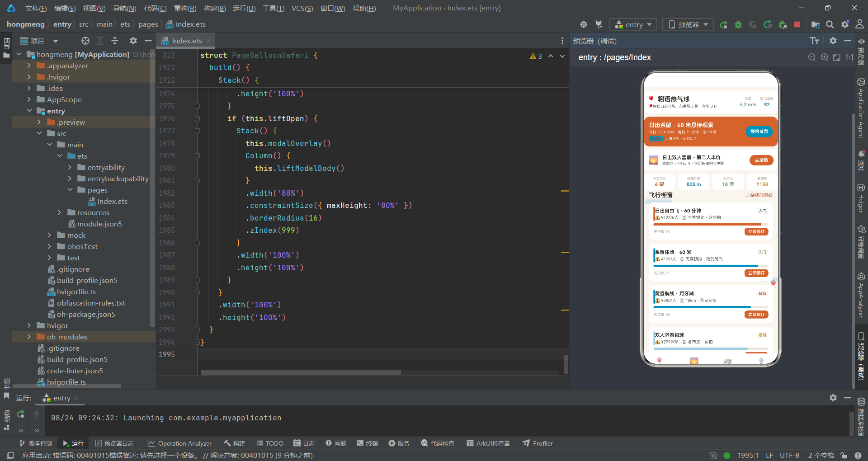Open the project panel options gear

(x=133, y=41)
